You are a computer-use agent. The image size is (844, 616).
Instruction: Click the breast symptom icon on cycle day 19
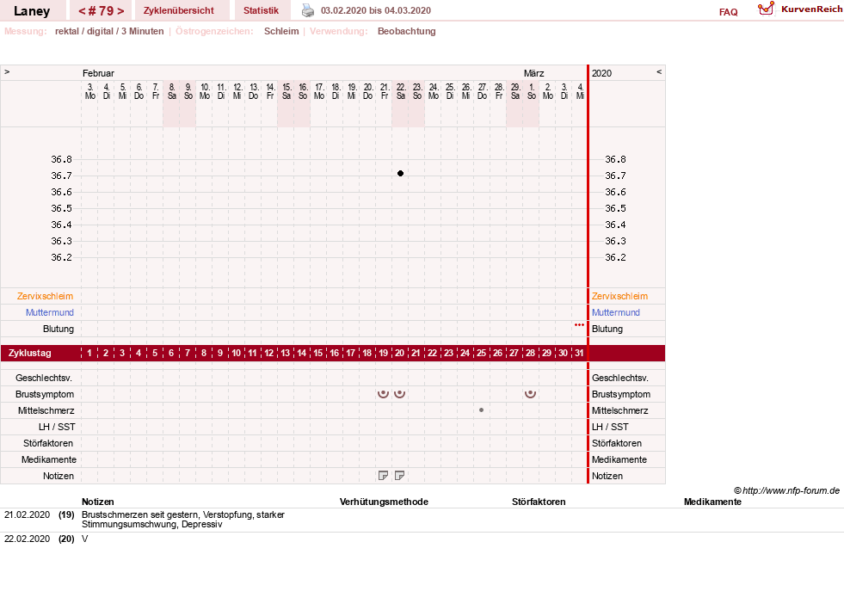click(383, 394)
